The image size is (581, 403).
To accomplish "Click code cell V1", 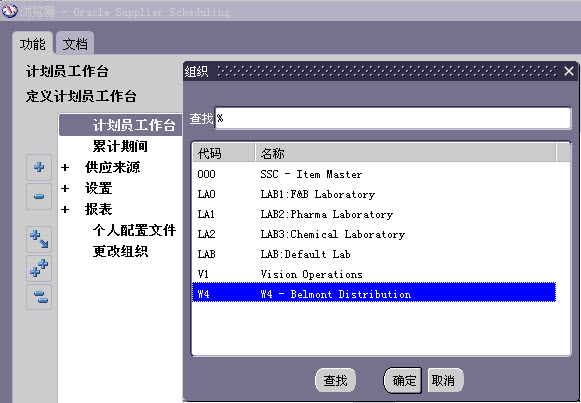I will click(x=203, y=274).
